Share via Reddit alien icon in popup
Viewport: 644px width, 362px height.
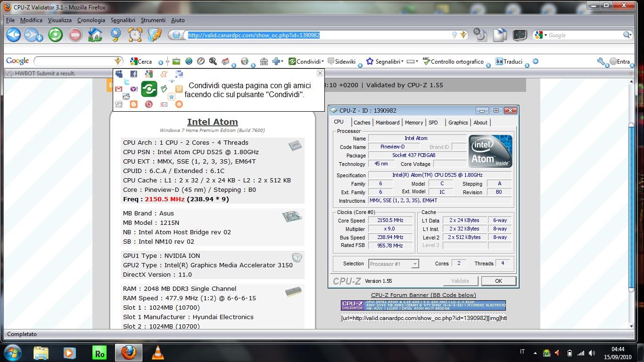coord(126,96)
